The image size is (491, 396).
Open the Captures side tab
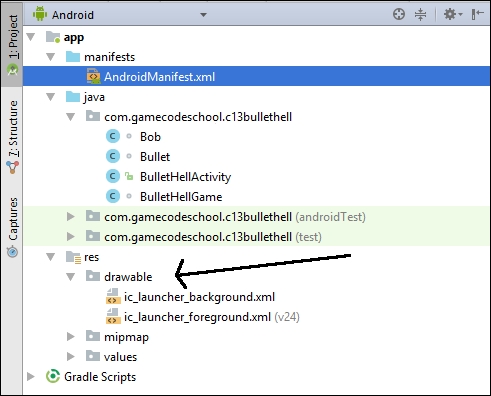click(x=12, y=227)
